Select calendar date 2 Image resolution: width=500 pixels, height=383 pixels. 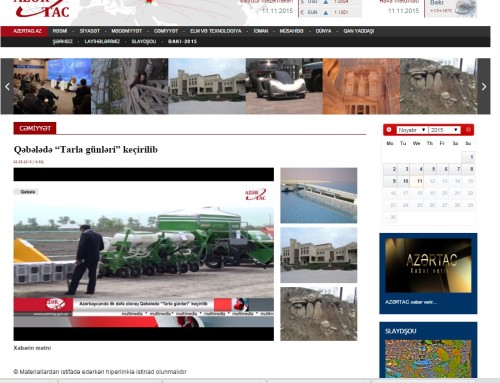click(391, 169)
